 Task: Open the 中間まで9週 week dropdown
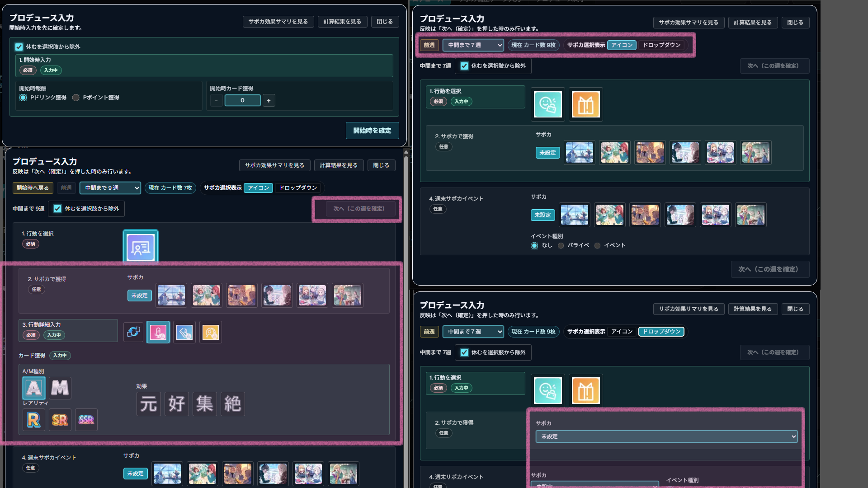[x=110, y=188]
